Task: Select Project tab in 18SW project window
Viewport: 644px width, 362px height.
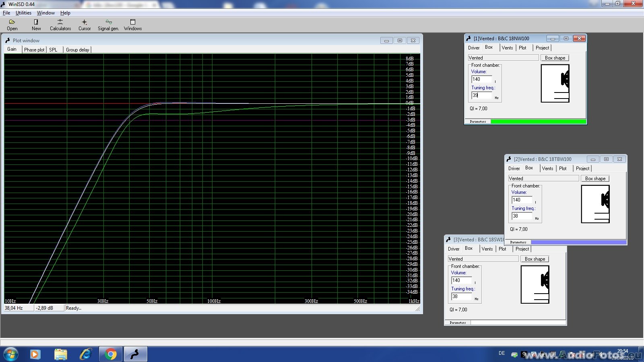Action: coord(522,249)
